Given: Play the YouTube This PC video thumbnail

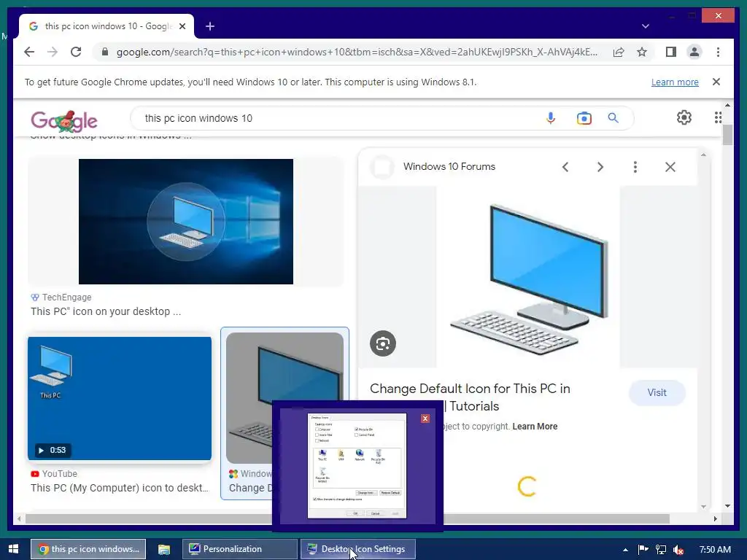Looking at the screenshot, I should [x=120, y=399].
